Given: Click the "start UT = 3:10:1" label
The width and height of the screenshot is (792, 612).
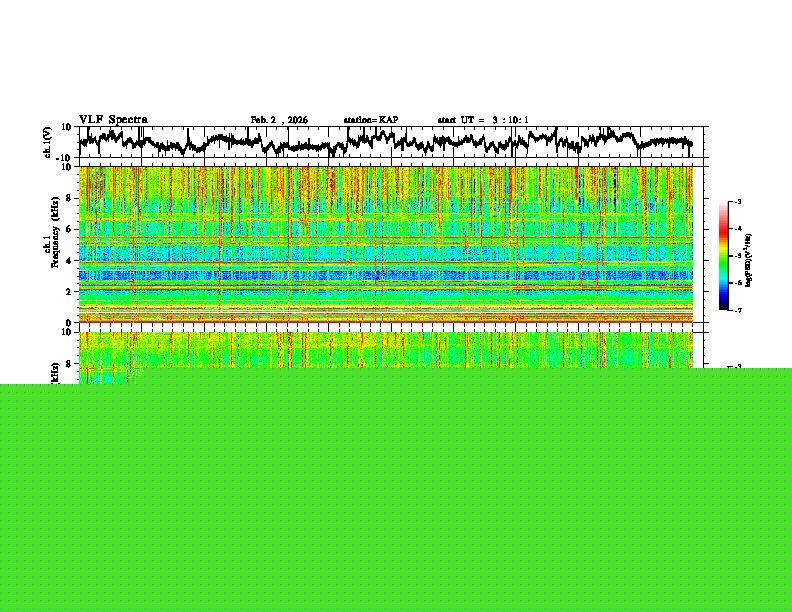Looking at the screenshot, I should pos(483,120).
